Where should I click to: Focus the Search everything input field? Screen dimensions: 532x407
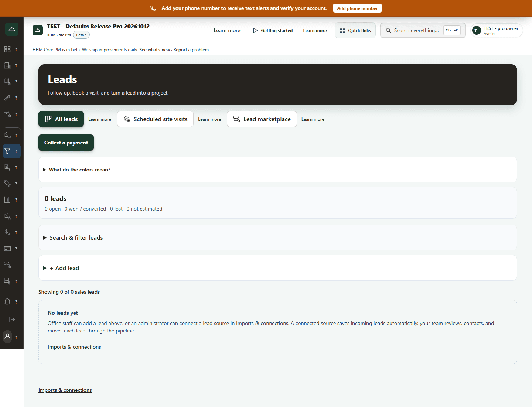point(423,30)
